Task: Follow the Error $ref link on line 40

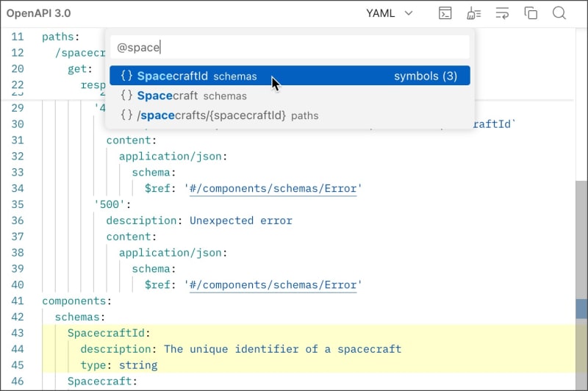Action: click(x=273, y=285)
